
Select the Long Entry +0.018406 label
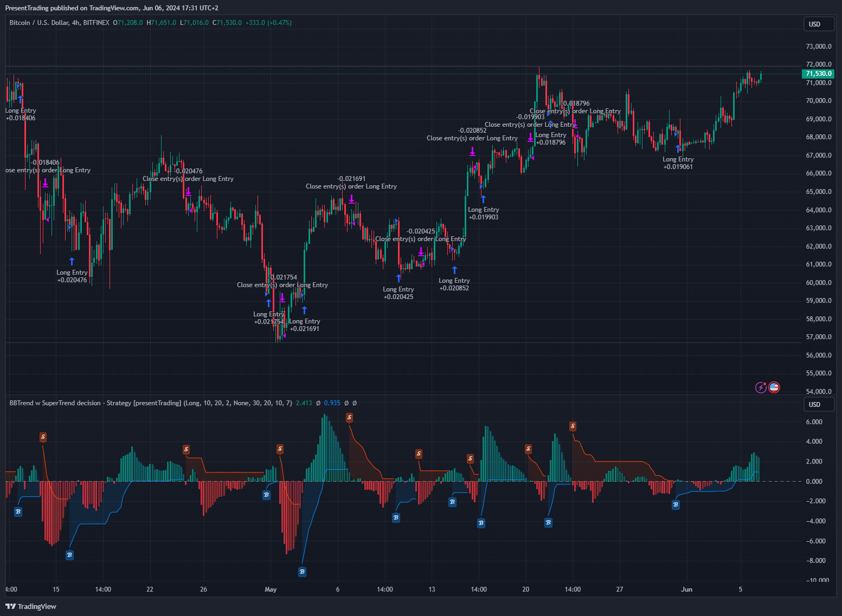21,114
